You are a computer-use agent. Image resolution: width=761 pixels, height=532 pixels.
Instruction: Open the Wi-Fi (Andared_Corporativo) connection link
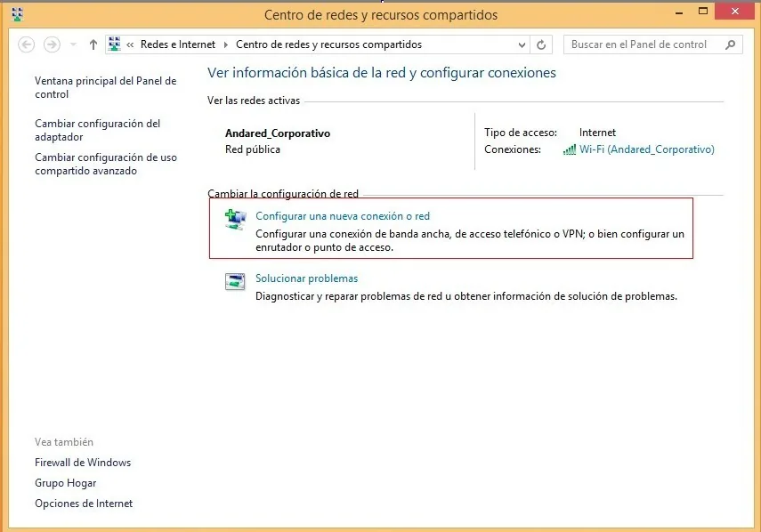tap(646, 149)
